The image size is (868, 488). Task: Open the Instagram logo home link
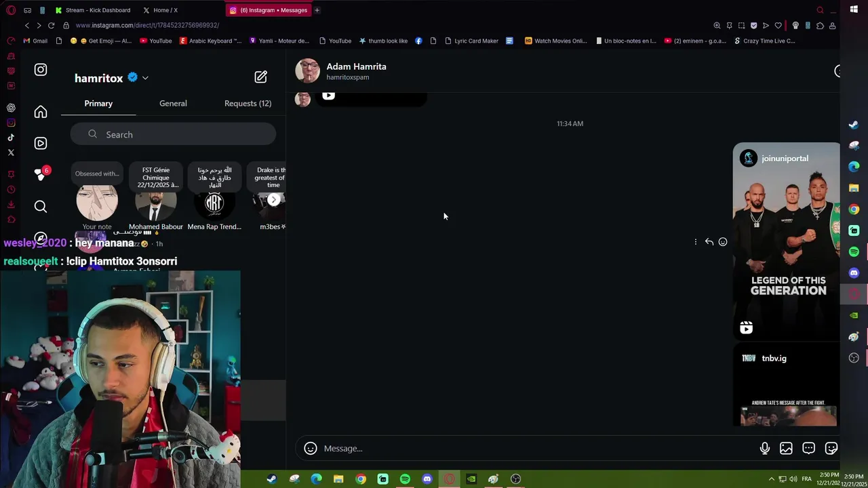41,70
